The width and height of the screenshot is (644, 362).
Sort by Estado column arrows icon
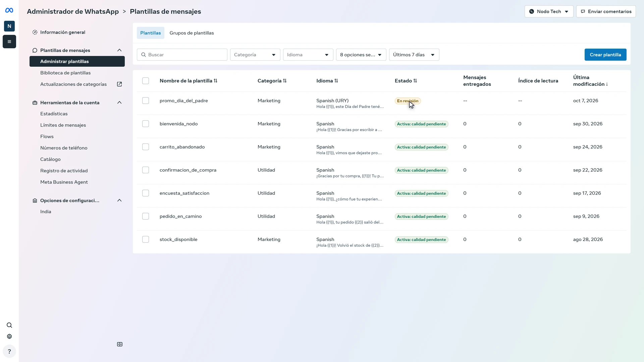pos(415,81)
